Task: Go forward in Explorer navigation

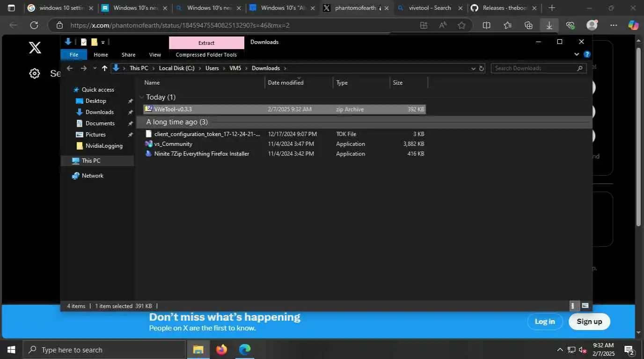Action: [x=83, y=68]
